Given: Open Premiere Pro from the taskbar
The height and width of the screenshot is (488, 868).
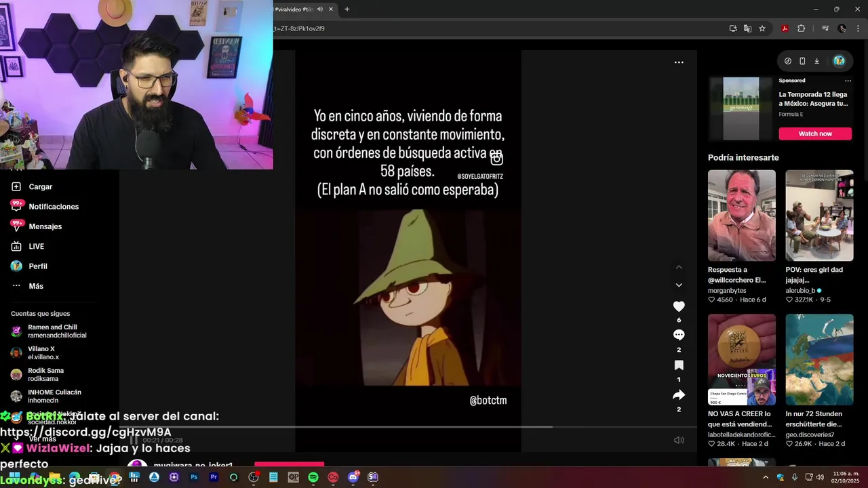Looking at the screenshot, I should (x=214, y=477).
